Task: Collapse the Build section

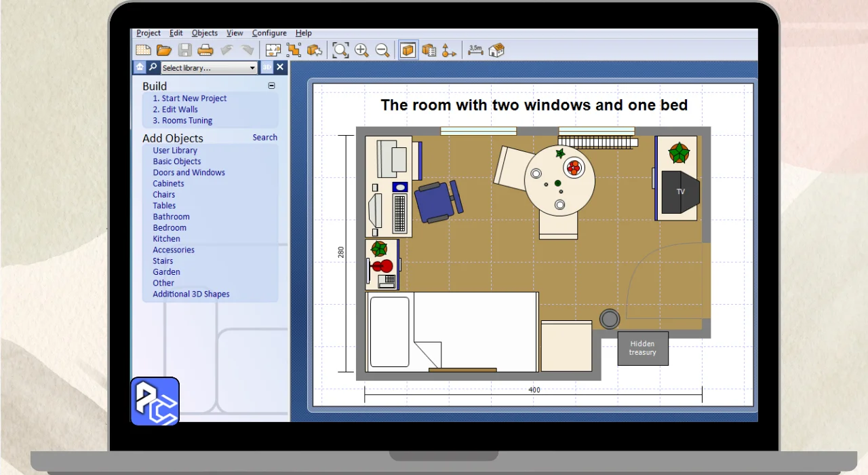Action: pyautogui.click(x=272, y=85)
